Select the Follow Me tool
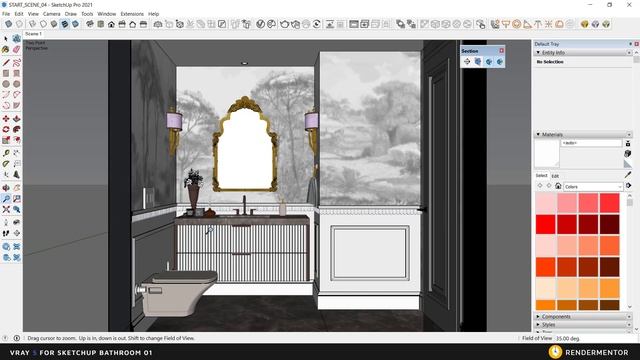This screenshot has height=360, width=640. point(16,129)
